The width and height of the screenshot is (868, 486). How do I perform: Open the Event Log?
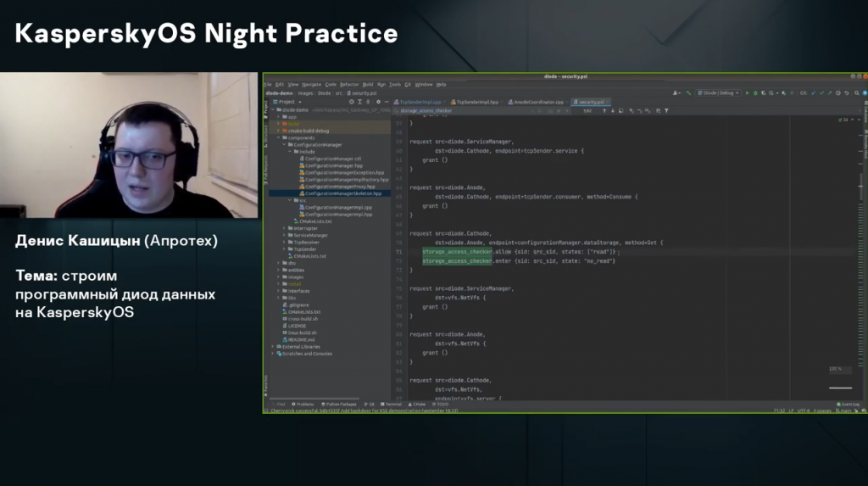[848, 405]
